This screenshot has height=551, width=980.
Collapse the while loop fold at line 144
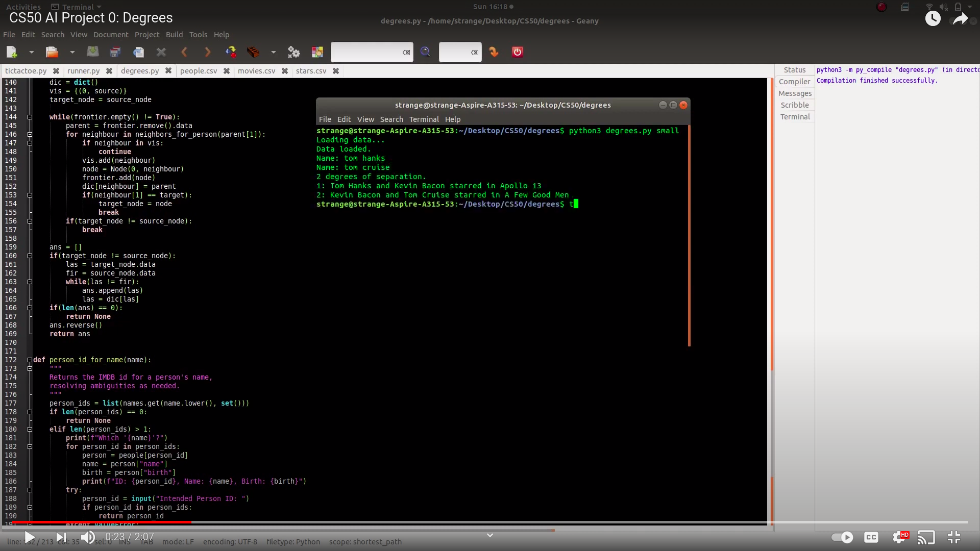coord(30,117)
